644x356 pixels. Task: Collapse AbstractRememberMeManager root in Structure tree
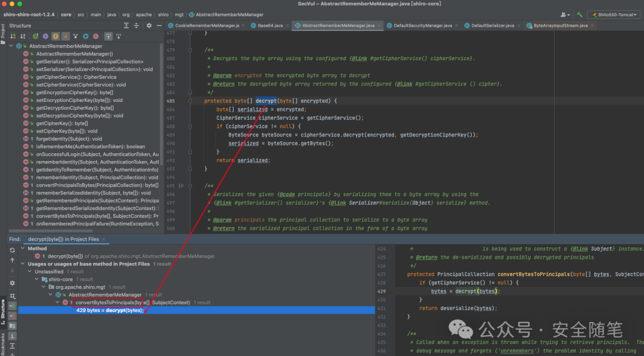click(x=11, y=46)
